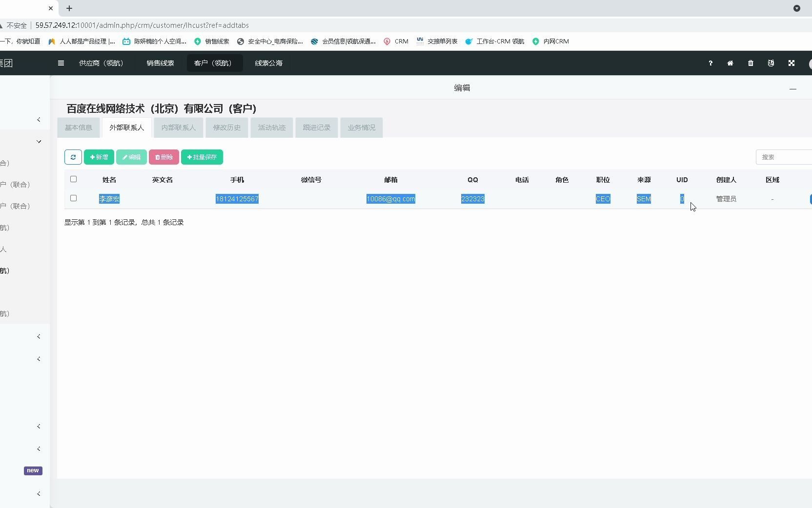Click the sidebar new badge
The width and height of the screenshot is (812, 508).
pyautogui.click(x=33, y=470)
